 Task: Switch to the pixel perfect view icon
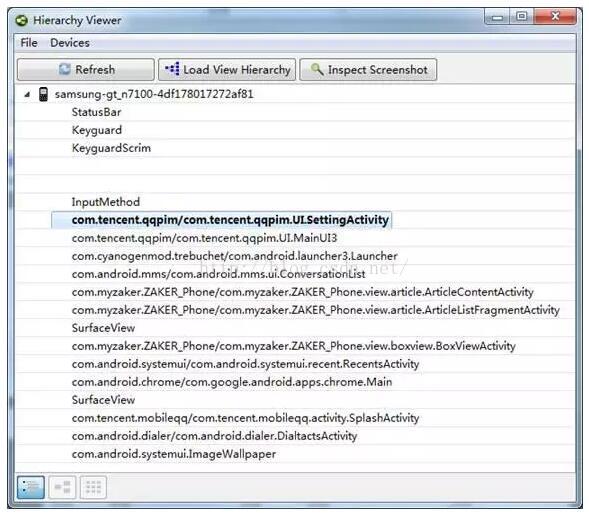93,487
